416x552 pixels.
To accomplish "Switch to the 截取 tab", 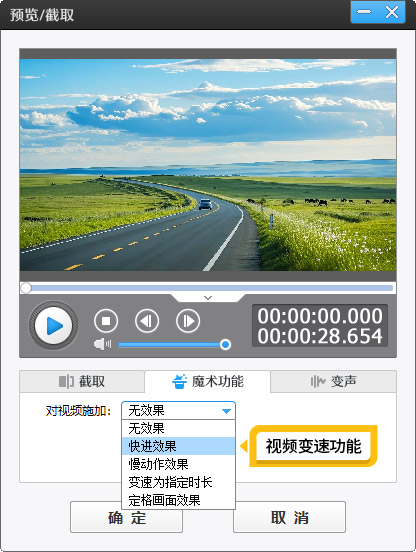I will (82, 381).
